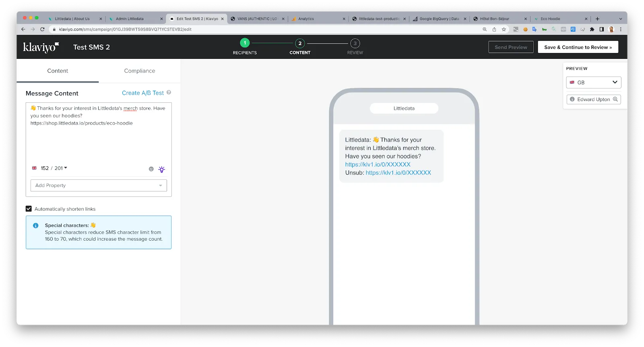Viewport: 644px width, 347px height.
Task: Click the step 2 Content indicator
Action: point(300,46)
